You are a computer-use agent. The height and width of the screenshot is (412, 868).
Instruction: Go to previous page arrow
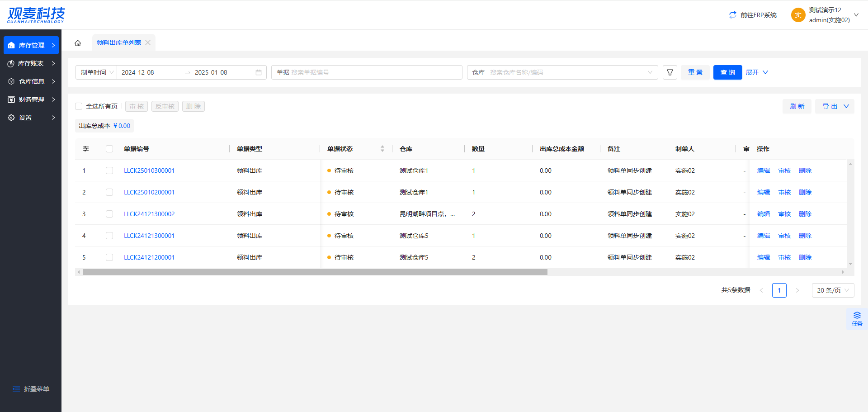click(x=761, y=290)
